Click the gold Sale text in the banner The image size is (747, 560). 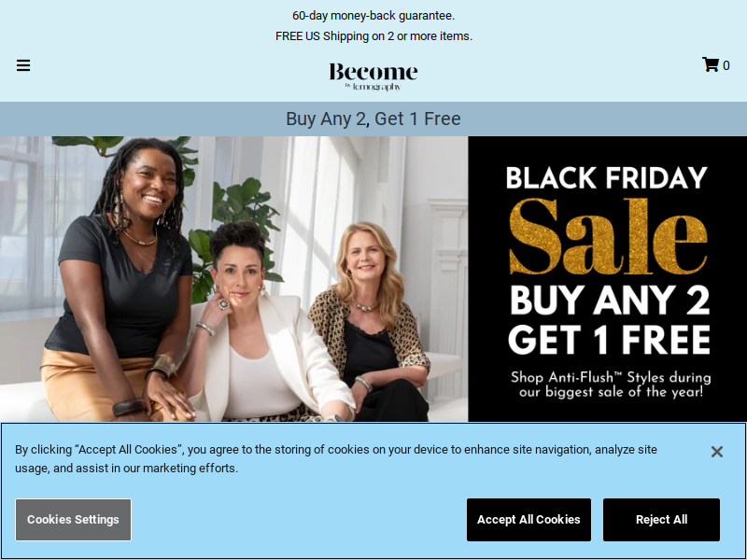pos(609,237)
